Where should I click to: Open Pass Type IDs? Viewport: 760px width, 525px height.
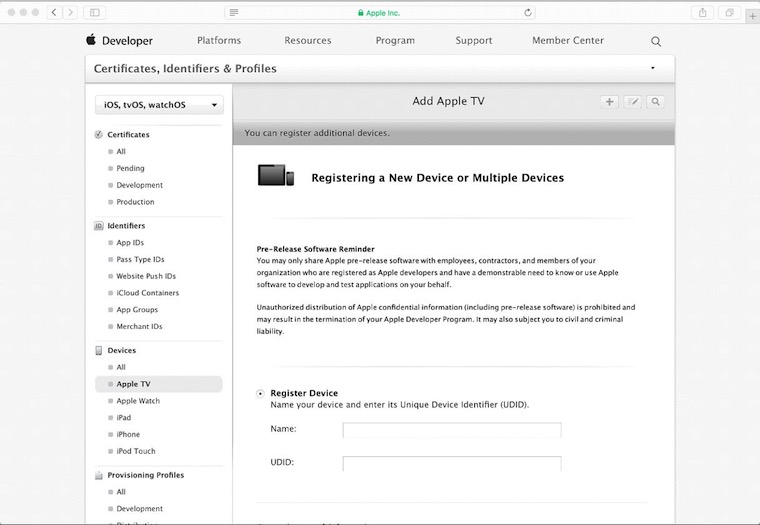click(140, 259)
